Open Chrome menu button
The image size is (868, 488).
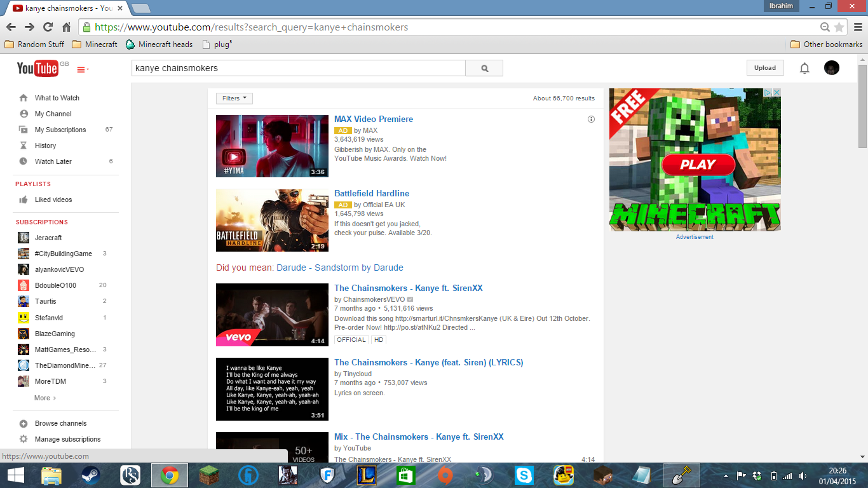(x=857, y=27)
